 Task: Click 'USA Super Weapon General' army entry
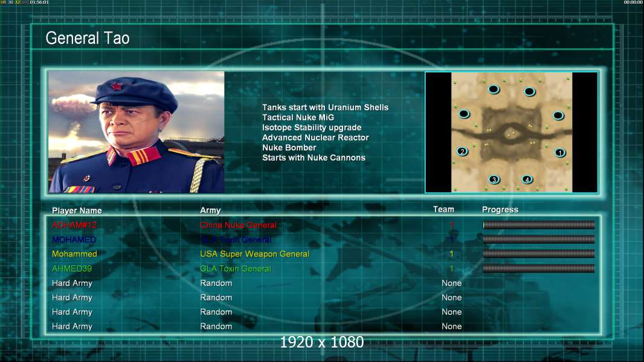click(255, 254)
